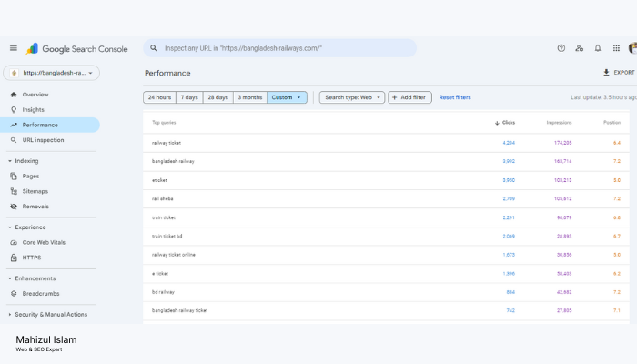The width and height of the screenshot is (637, 364).
Task: Select the 28 days range
Action: (x=218, y=97)
